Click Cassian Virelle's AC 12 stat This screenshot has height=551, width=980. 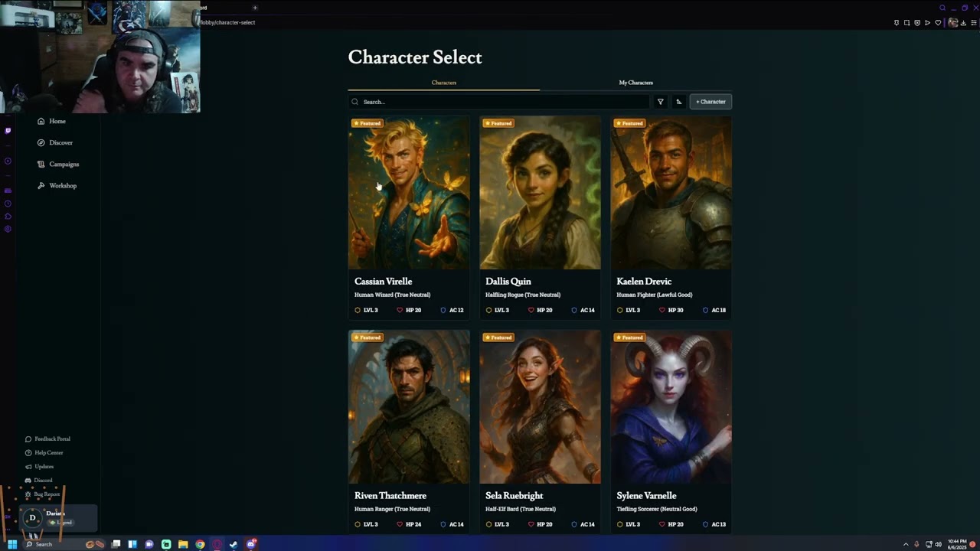click(452, 310)
